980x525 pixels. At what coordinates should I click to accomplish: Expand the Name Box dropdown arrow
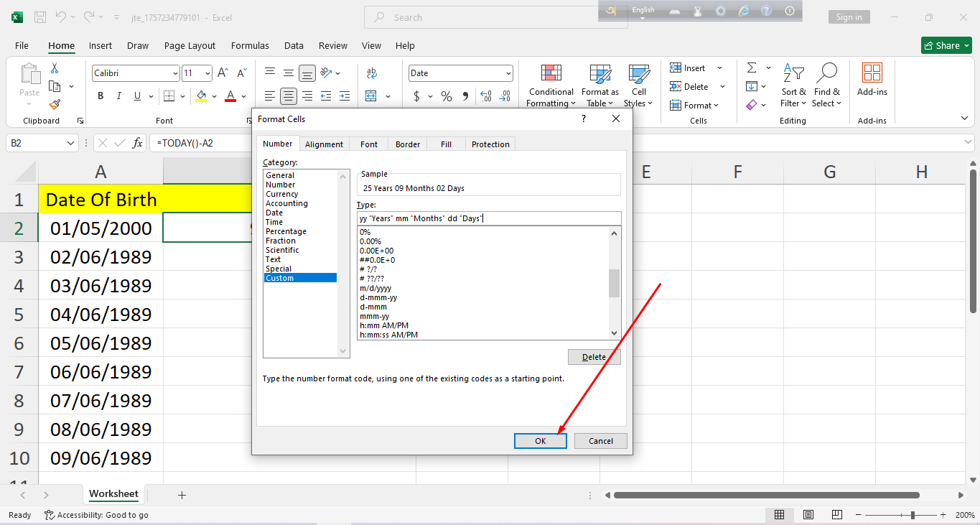[70, 144]
